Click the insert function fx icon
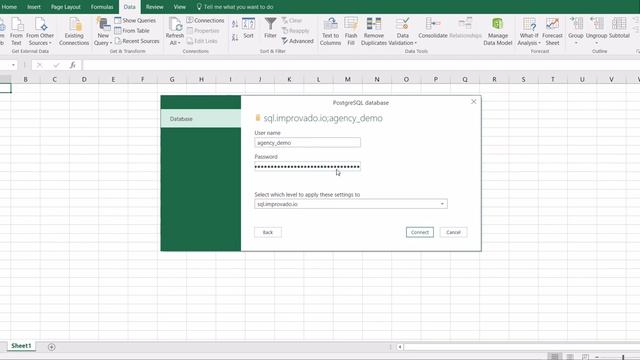The width and height of the screenshot is (640, 360). click(x=72, y=65)
